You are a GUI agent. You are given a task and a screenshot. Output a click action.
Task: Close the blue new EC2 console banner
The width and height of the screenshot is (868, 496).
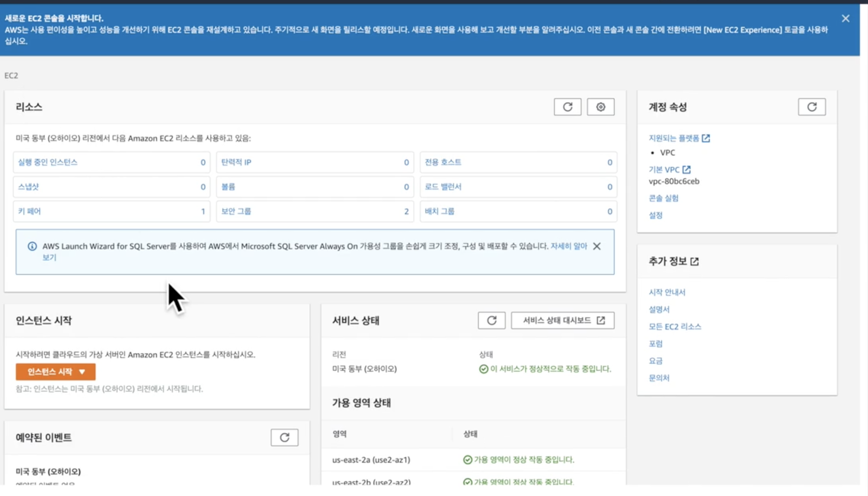[x=845, y=18]
